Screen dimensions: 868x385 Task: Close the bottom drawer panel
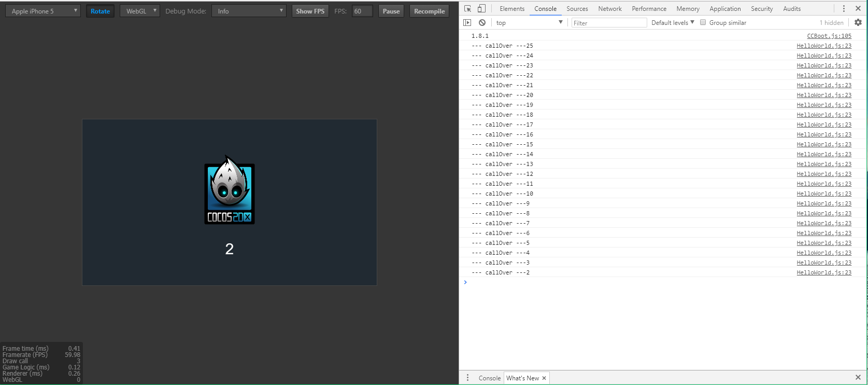[858, 378]
